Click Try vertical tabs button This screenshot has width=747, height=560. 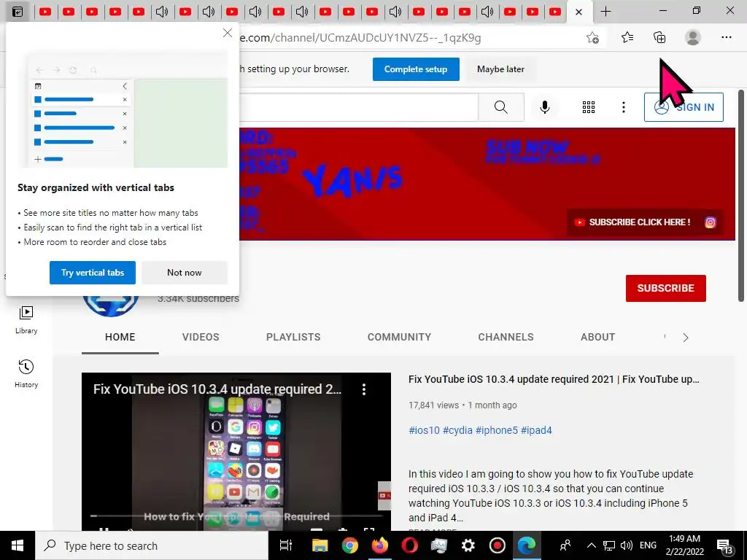pyautogui.click(x=93, y=273)
